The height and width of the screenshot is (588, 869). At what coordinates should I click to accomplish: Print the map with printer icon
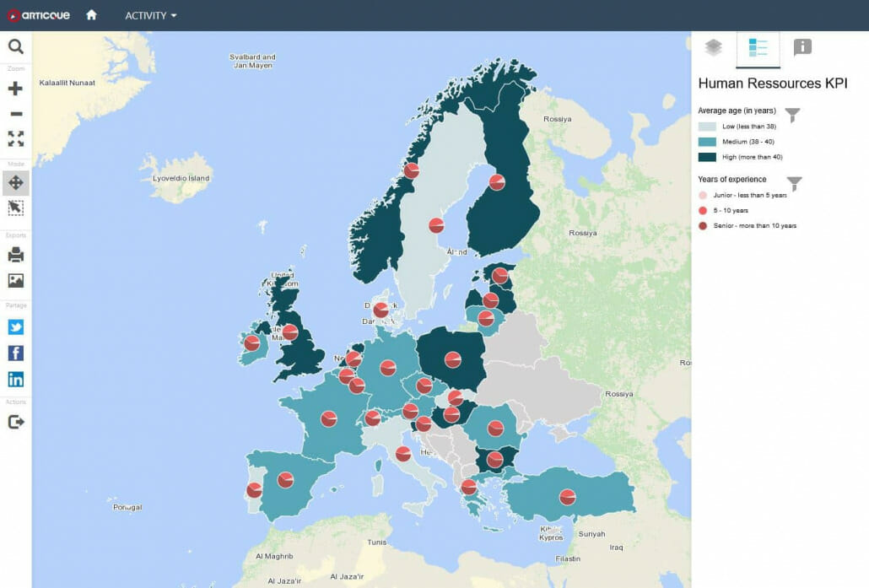(x=15, y=255)
